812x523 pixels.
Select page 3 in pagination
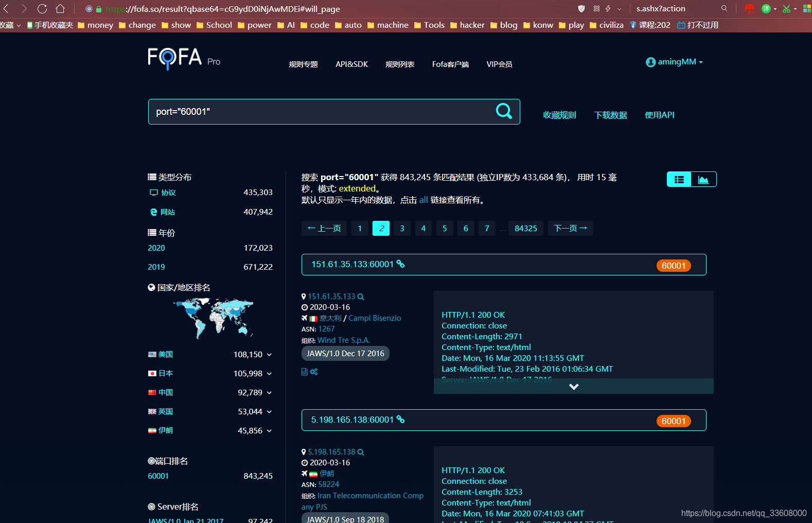[402, 229]
